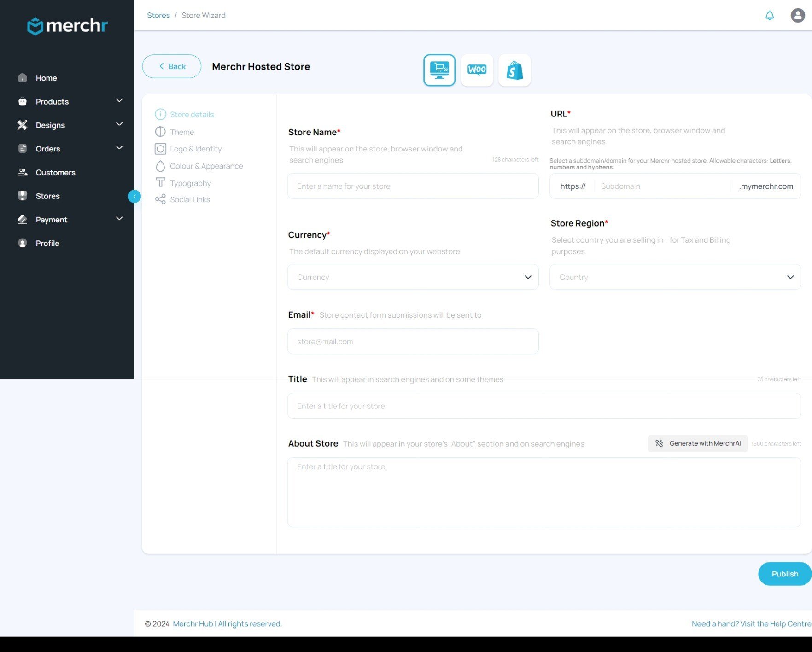812x652 pixels.
Task: Open the Currency dropdown
Action: click(x=412, y=277)
